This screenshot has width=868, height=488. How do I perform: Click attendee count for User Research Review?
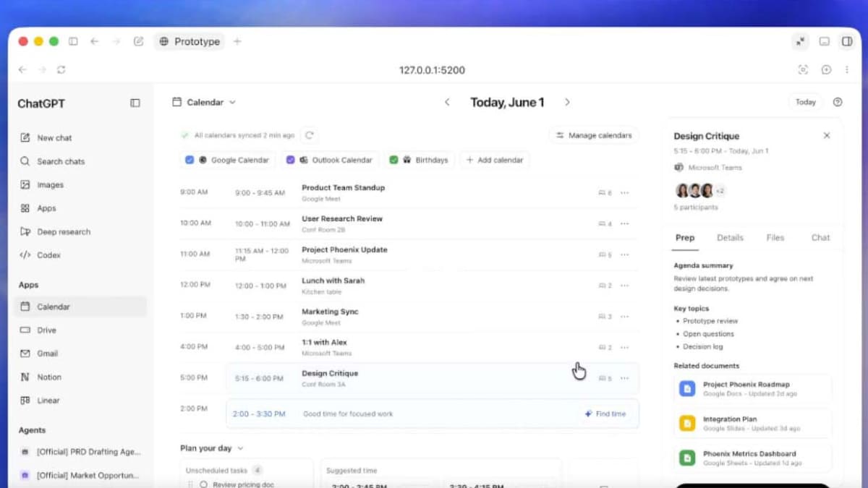tap(605, 224)
